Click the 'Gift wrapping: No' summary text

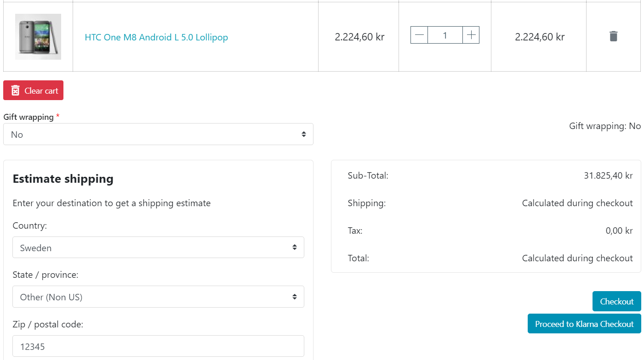(x=605, y=126)
